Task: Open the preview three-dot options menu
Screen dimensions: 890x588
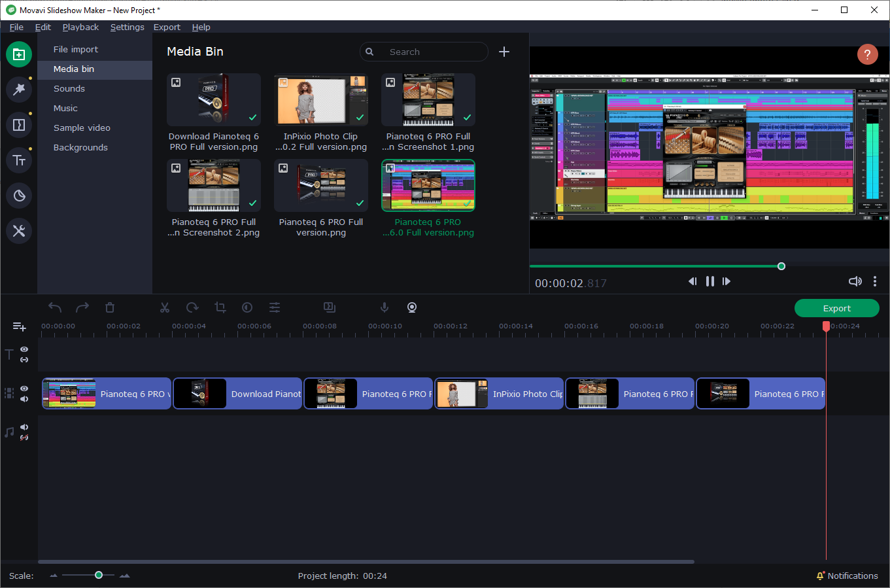Action: click(x=875, y=281)
